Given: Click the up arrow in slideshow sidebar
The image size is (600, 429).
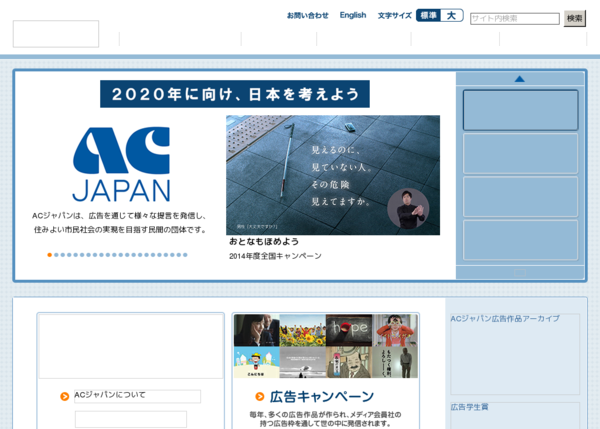Looking at the screenshot, I should [x=520, y=79].
